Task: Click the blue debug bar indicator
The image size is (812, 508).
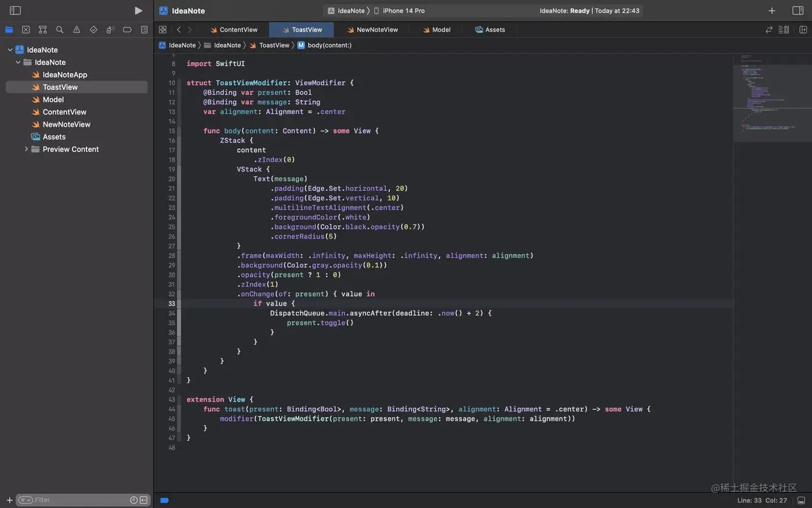Action: pos(164,500)
